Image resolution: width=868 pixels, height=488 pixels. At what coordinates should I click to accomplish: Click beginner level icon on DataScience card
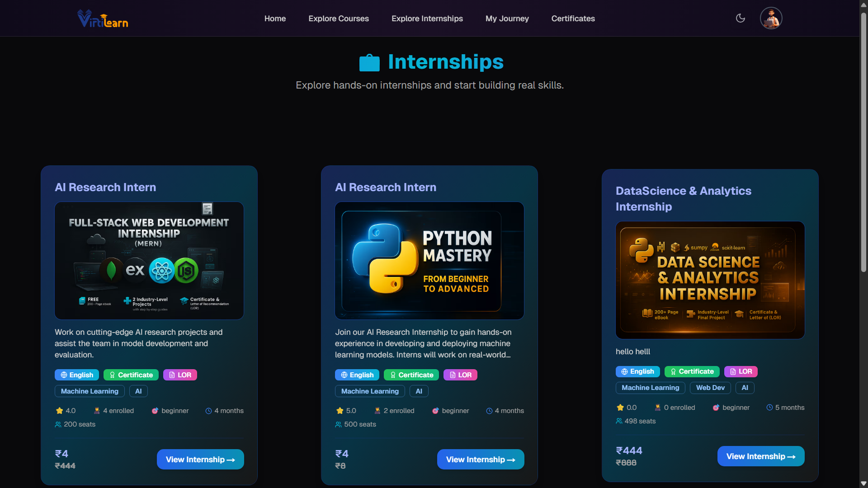(x=716, y=408)
